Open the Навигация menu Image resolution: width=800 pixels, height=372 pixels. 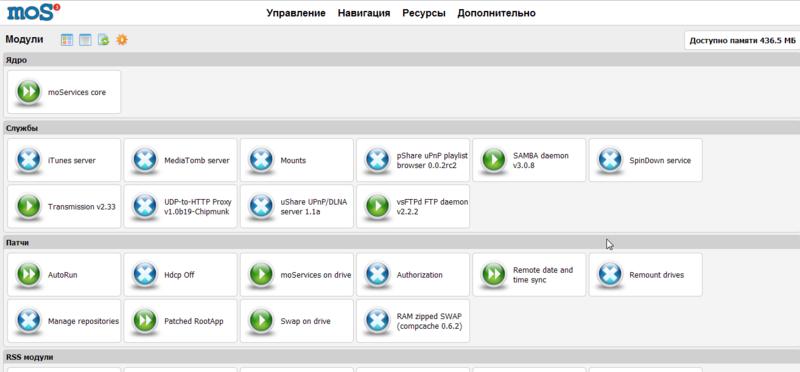(x=364, y=13)
